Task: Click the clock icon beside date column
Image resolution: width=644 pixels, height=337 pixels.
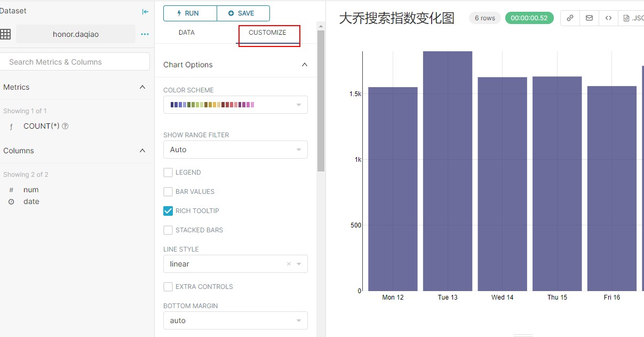Action: click(11, 201)
